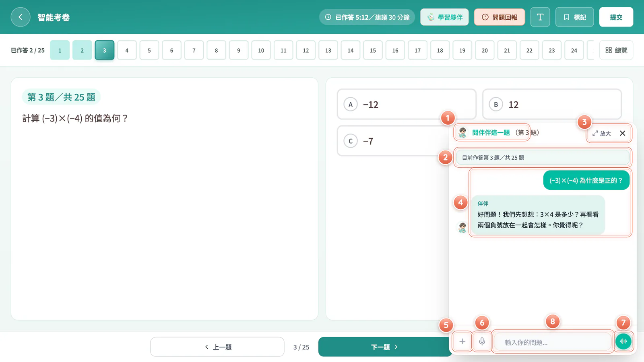The height and width of the screenshot is (362, 644).
Task: Go back with the top-left arrow button
Action: pos(21,17)
